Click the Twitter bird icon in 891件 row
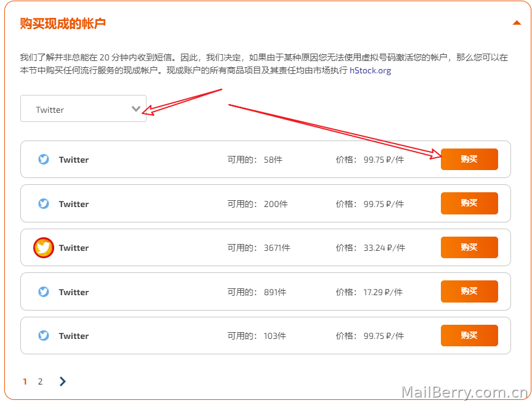The image size is (532, 403). pos(44,291)
